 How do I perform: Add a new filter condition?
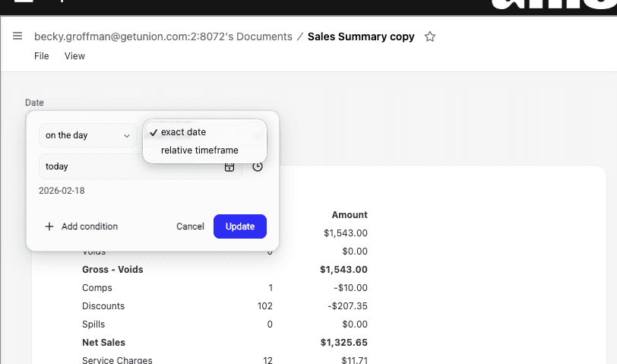[81, 226]
